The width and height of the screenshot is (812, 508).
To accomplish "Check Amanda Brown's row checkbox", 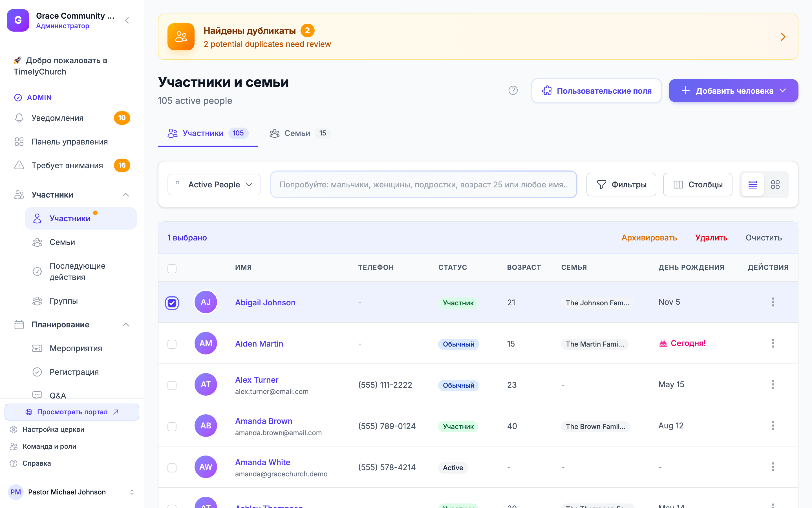I will 172,427.
